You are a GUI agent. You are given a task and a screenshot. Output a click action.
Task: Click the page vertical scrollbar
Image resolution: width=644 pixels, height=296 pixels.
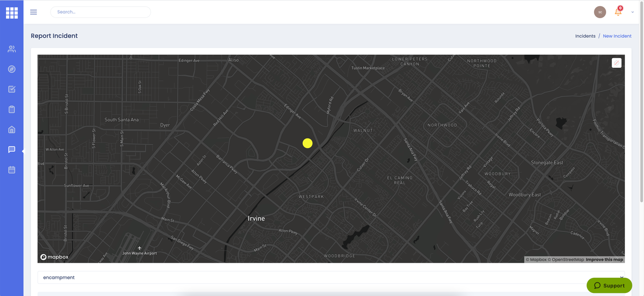point(641,101)
